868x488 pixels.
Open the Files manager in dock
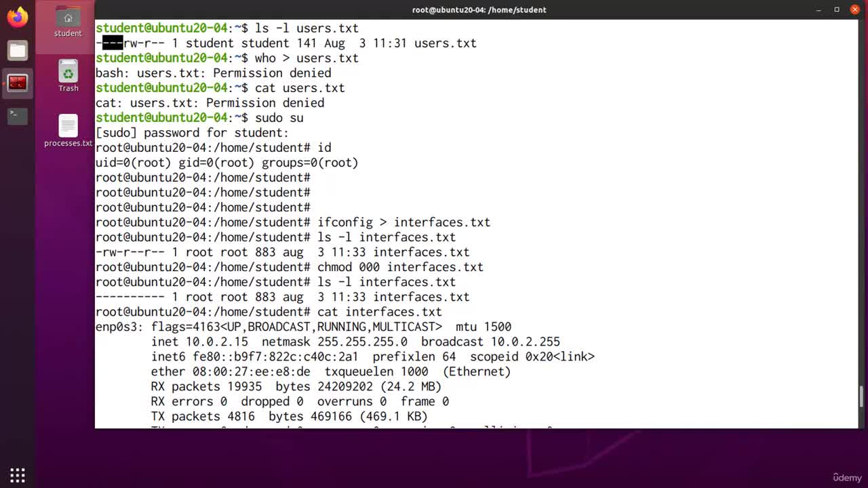[x=18, y=50]
